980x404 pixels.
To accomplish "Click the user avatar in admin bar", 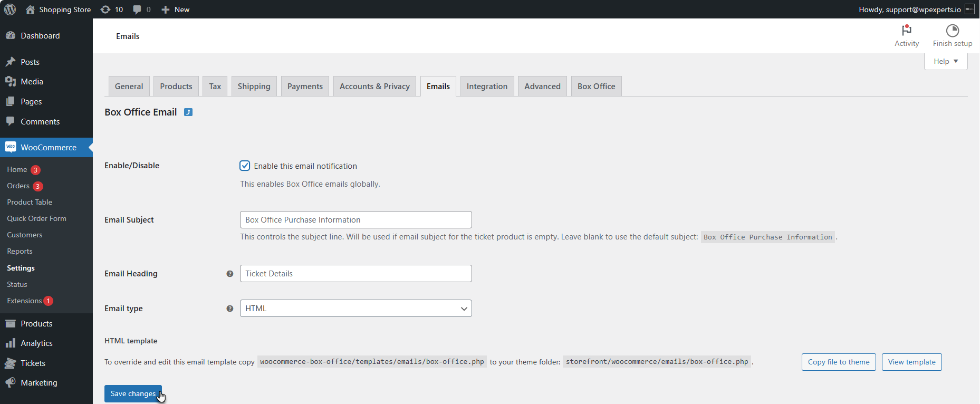I will click(969, 9).
